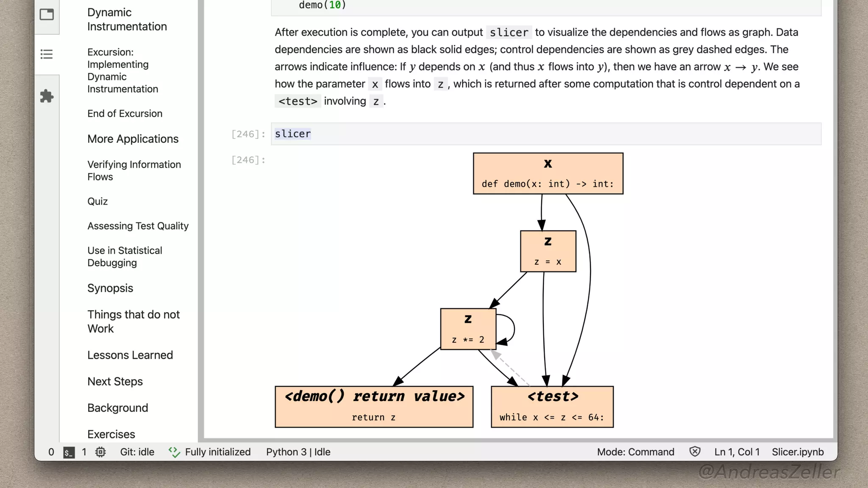Click Mode: Command status item
Screen dimensions: 868x488
point(635,452)
